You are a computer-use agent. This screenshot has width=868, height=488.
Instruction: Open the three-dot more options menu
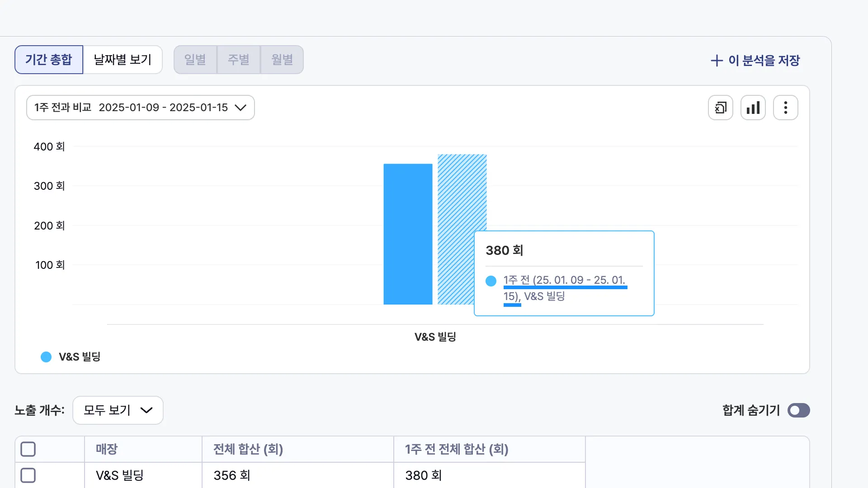click(x=785, y=108)
